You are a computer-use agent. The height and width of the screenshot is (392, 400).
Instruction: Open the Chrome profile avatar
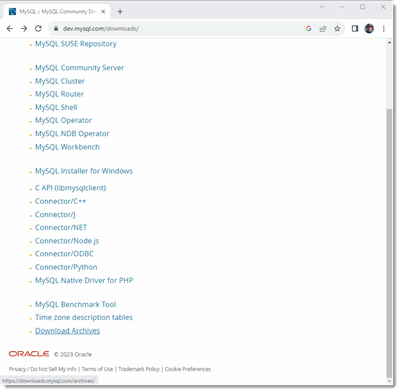click(x=369, y=29)
